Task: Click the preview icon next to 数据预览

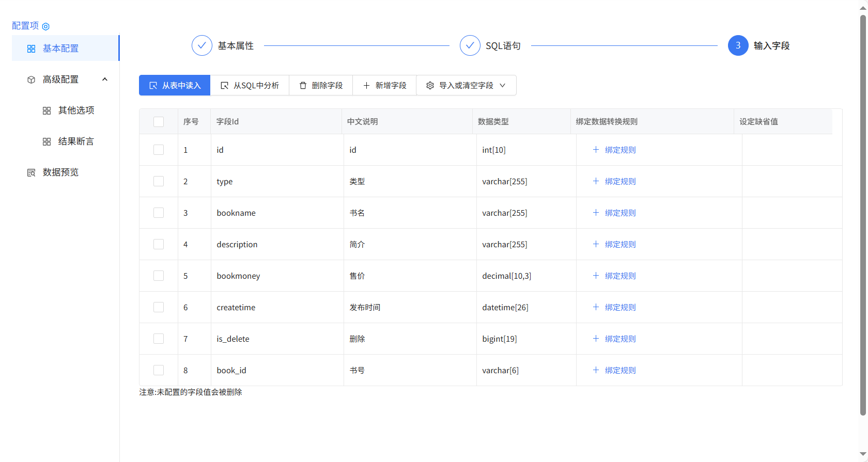Action: point(31,172)
